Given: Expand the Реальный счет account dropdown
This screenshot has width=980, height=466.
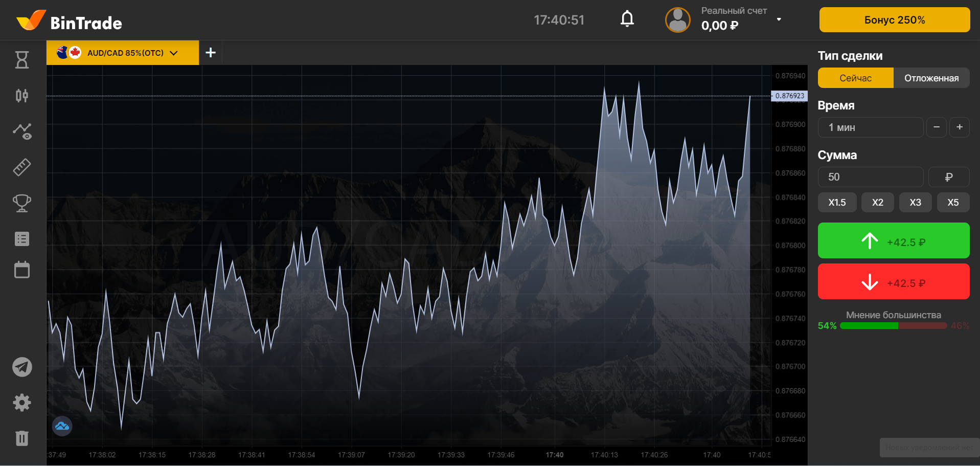Looking at the screenshot, I should point(779,19).
